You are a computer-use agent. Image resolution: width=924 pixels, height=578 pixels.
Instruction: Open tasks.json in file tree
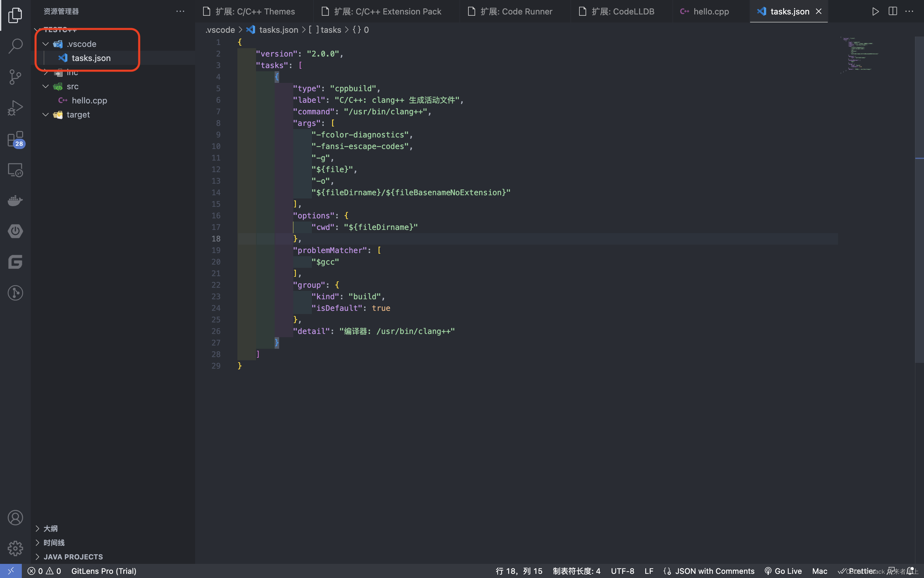(91, 58)
